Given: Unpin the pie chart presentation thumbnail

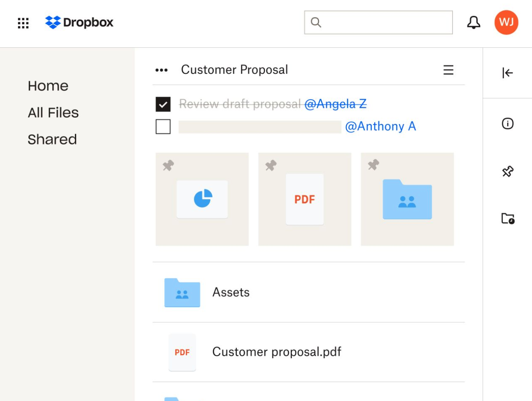Looking at the screenshot, I should pyautogui.click(x=168, y=166).
